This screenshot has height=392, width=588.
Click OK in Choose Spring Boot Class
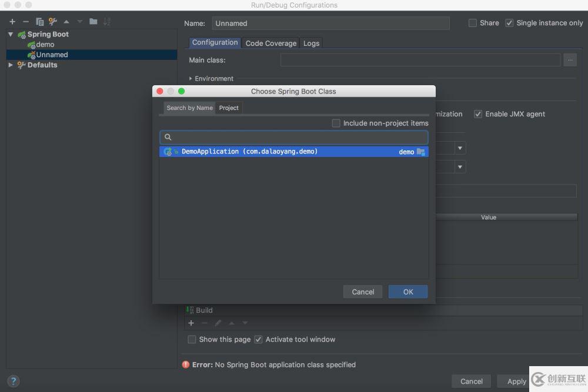(x=408, y=292)
